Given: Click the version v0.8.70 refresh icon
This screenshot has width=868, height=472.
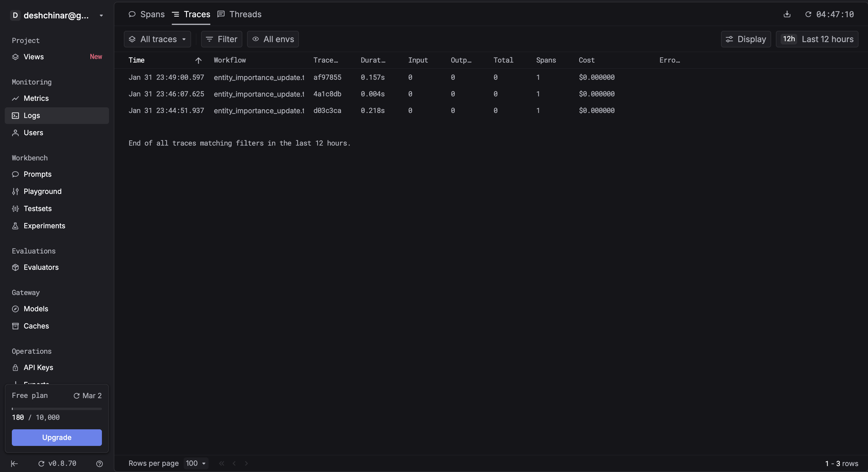Looking at the screenshot, I should pos(41,464).
